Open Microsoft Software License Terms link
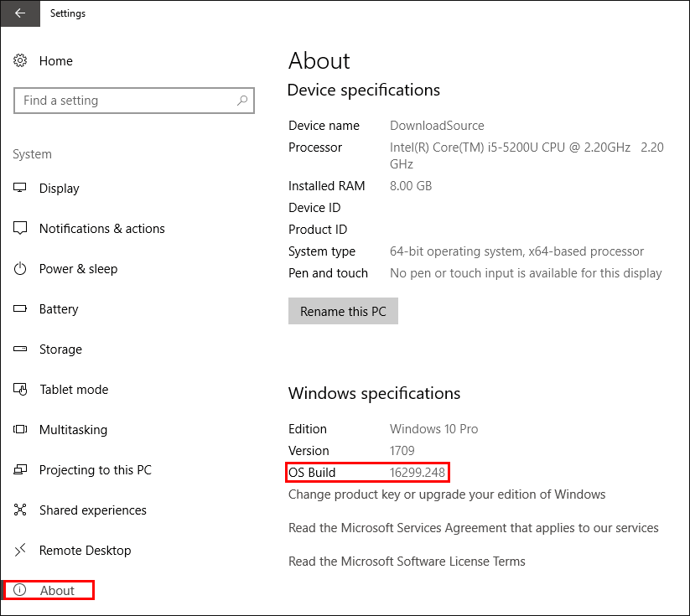The image size is (690, 616). click(x=407, y=561)
